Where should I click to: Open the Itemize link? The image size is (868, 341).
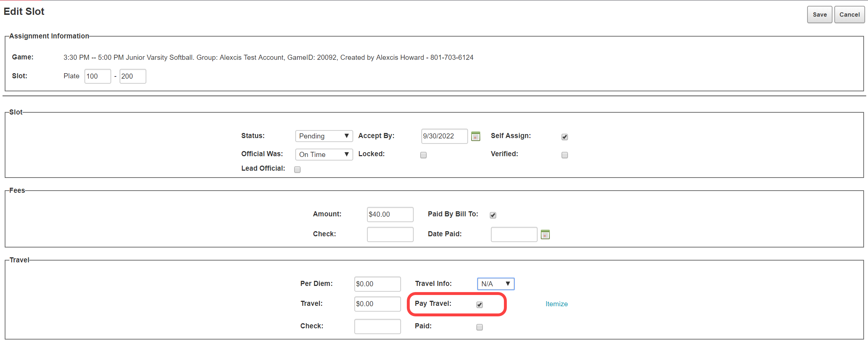tap(556, 304)
